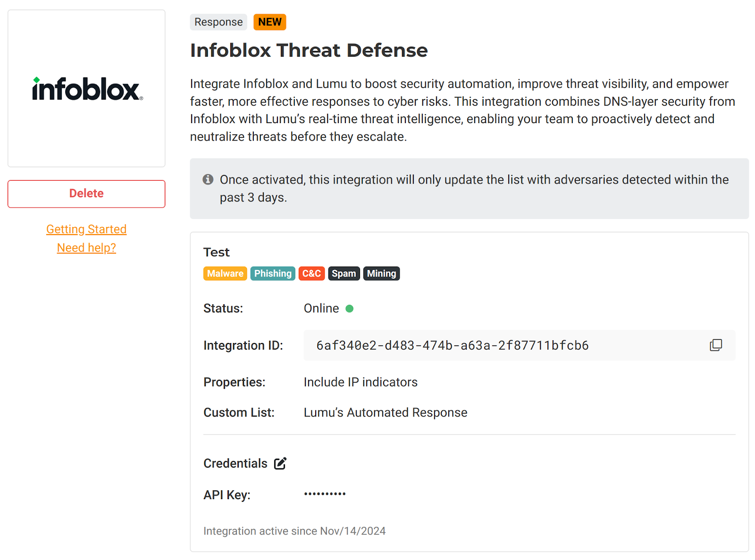The width and height of the screenshot is (755, 560).
Task: Click the masked API Key value
Action: [x=325, y=494]
